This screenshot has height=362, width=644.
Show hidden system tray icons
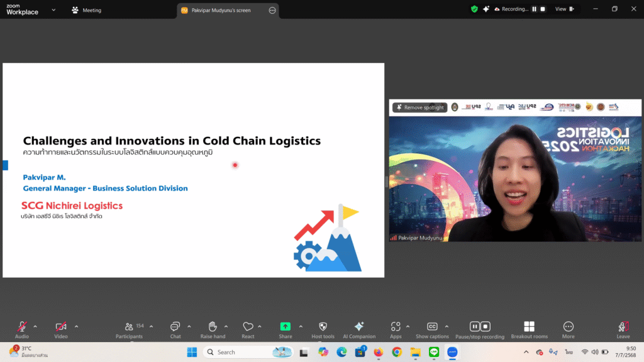pos(526,352)
